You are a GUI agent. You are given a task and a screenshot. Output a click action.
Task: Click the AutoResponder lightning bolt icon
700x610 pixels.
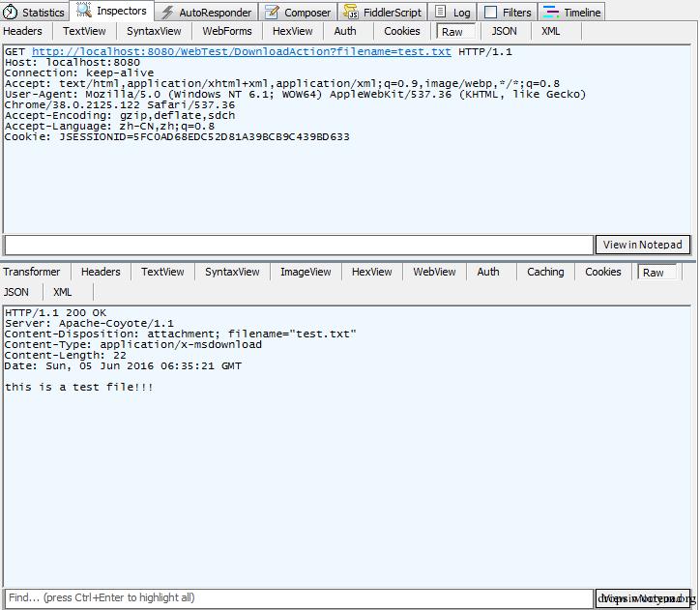(x=167, y=12)
